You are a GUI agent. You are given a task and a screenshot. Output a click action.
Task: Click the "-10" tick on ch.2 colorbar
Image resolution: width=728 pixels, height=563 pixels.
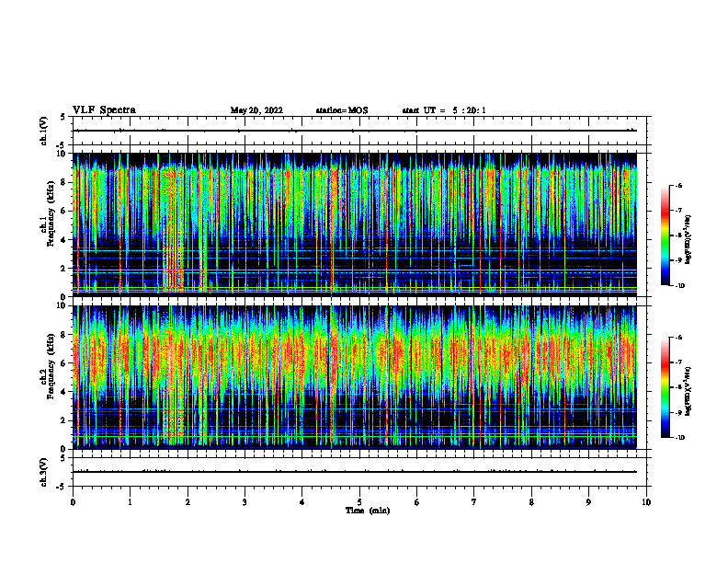point(679,438)
